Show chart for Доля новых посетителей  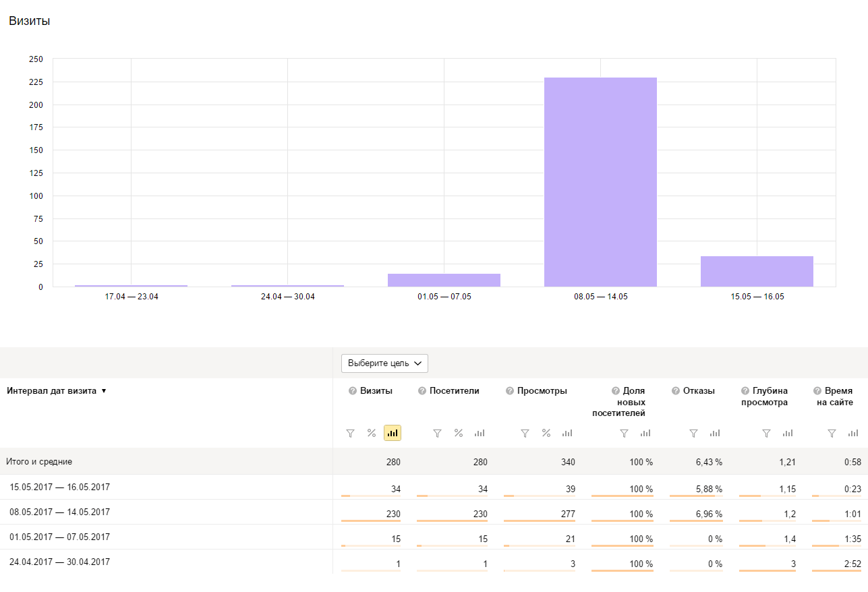tap(645, 433)
